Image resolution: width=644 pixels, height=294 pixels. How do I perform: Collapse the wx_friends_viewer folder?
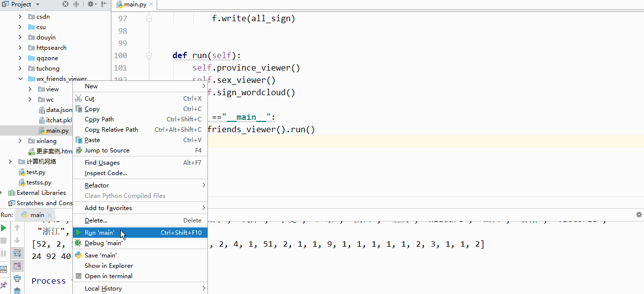pyautogui.click(x=20, y=79)
